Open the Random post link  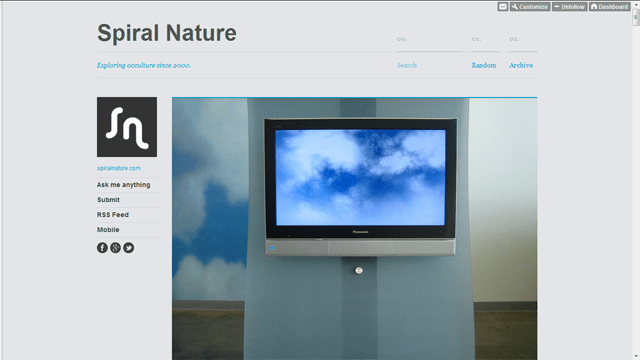tap(484, 65)
